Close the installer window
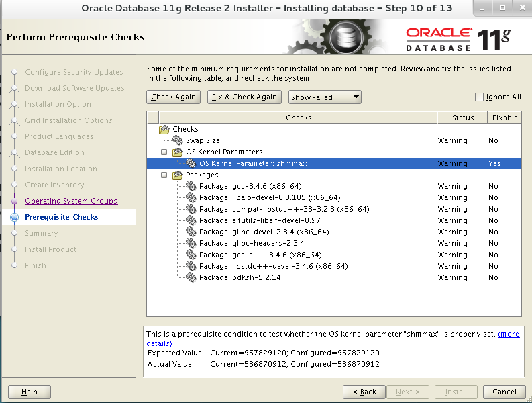Image resolution: width=532 pixels, height=403 pixels. tap(523, 7)
